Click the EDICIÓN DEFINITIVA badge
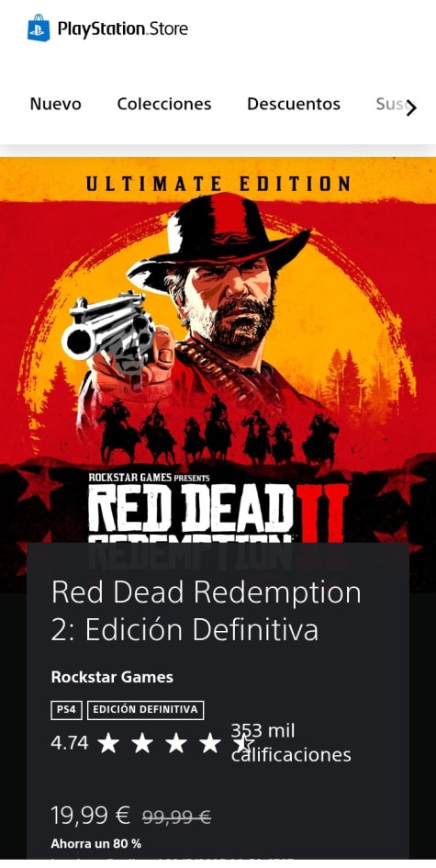Image resolution: width=436 pixels, height=868 pixels. pyautogui.click(x=146, y=710)
